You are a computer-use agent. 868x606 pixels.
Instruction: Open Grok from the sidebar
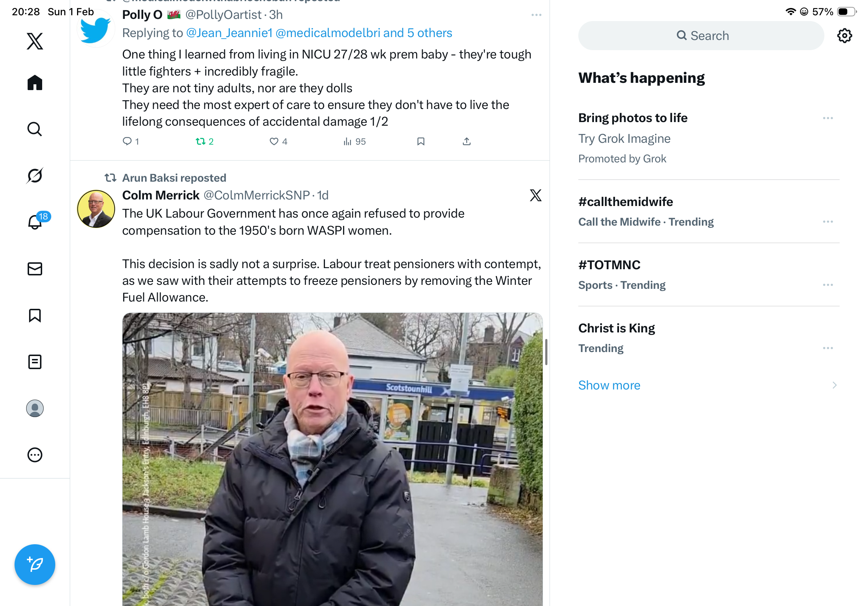(x=35, y=175)
